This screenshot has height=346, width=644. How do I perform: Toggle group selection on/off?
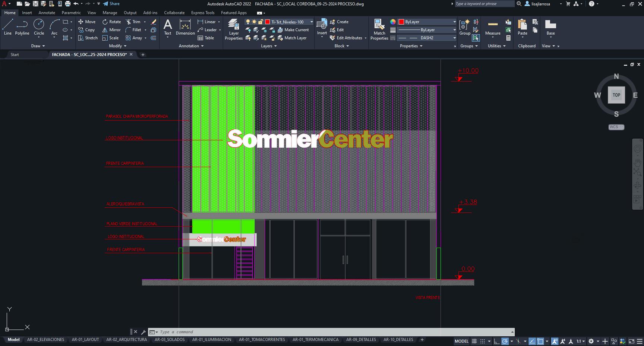[476, 38]
